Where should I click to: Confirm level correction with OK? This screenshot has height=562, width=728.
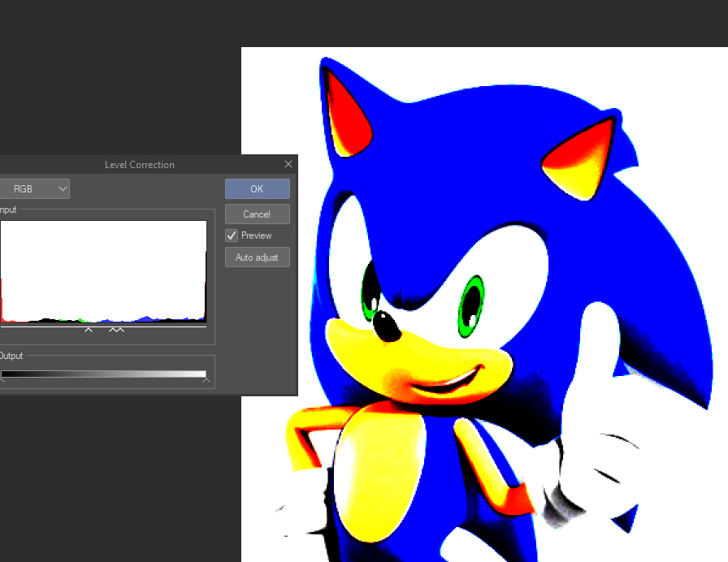tap(257, 189)
